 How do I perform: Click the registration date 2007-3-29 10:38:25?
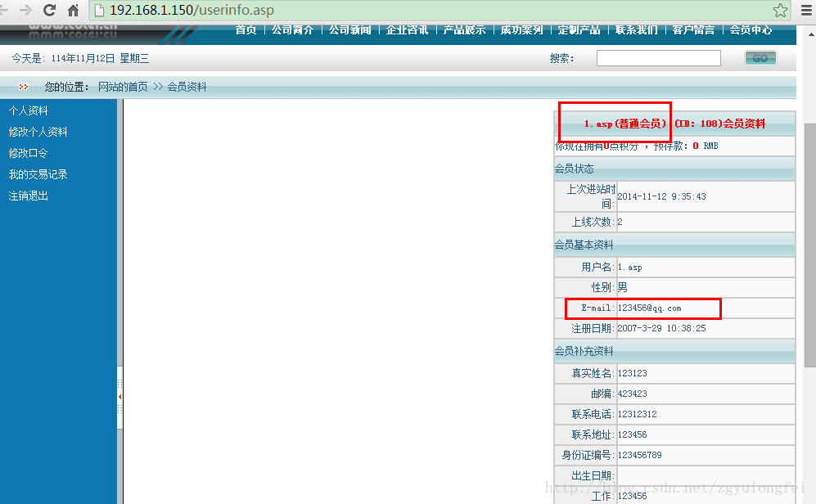pos(661,328)
